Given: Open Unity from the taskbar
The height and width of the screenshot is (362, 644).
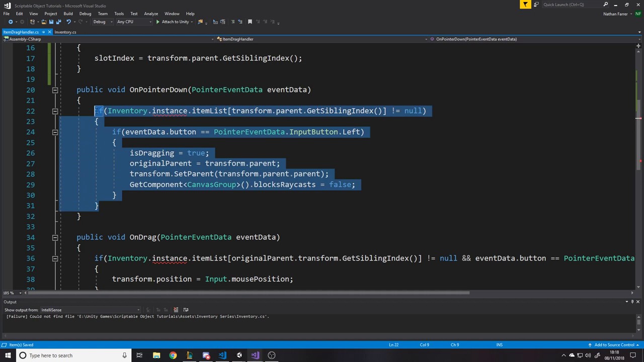Looking at the screenshot, I should tap(239, 355).
